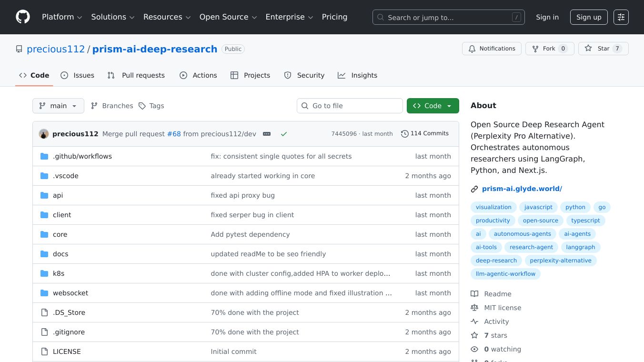Click the GitHub logo icon
Viewport: 644px width, 362px height.
pos(23,17)
